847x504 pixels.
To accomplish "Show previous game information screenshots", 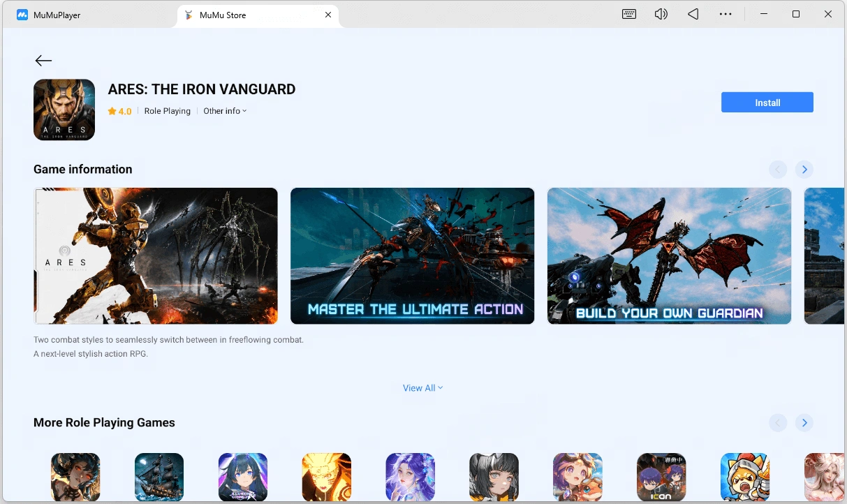I will coord(778,170).
